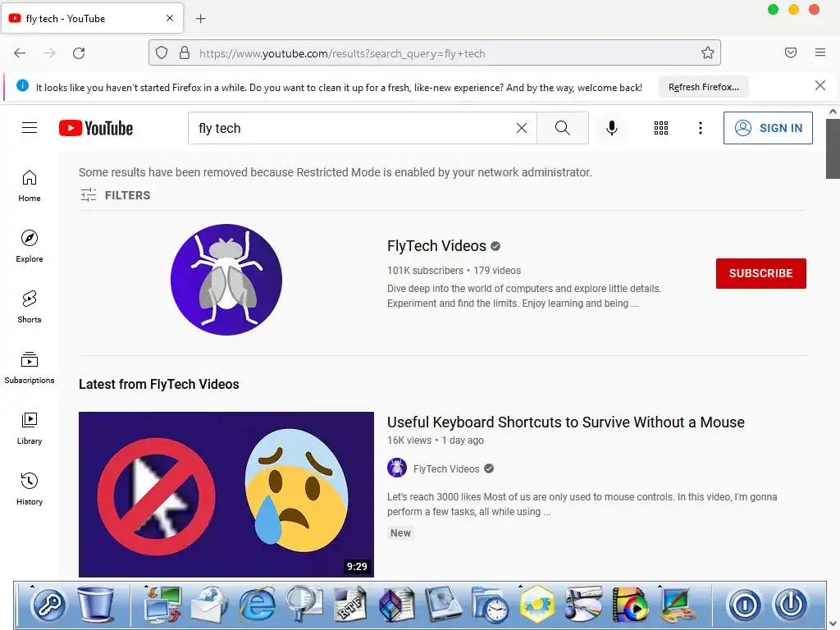Clear the search box with the X
Image resolution: width=840 pixels, height=630 pixels.
(x=521, y=128)
